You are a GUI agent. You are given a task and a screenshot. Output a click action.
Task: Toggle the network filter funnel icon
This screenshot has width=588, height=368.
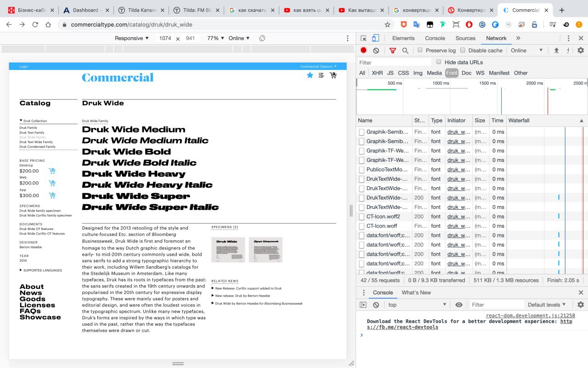(x=393, y=50)
